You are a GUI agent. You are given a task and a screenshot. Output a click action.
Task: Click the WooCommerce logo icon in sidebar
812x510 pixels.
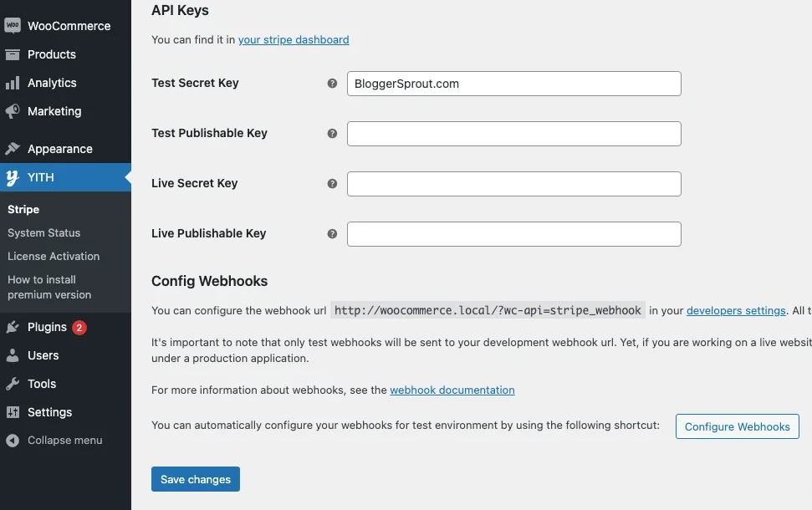tap(13, 25)
